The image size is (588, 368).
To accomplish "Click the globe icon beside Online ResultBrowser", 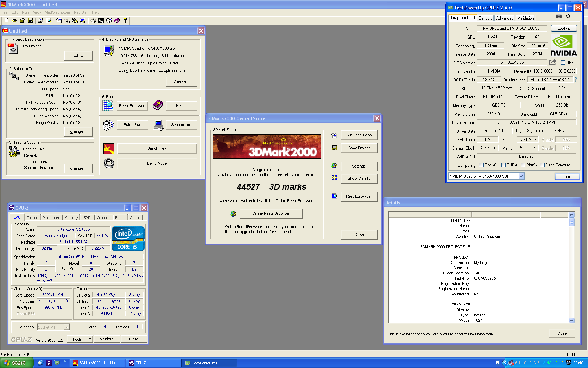I will coord(233,213).
